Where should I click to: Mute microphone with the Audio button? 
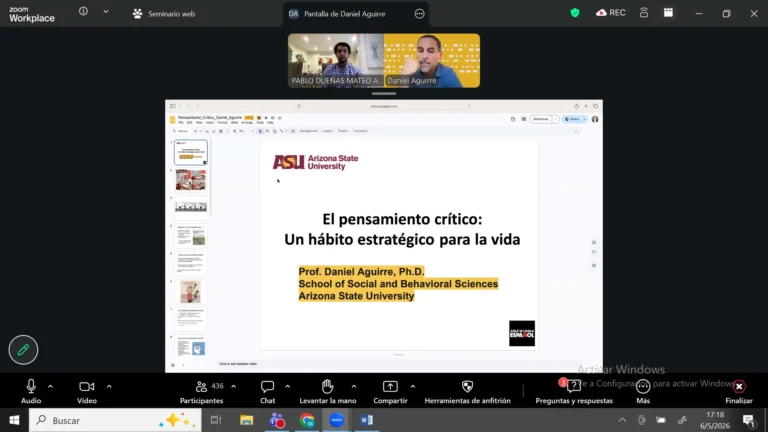[x=31, y=391]
